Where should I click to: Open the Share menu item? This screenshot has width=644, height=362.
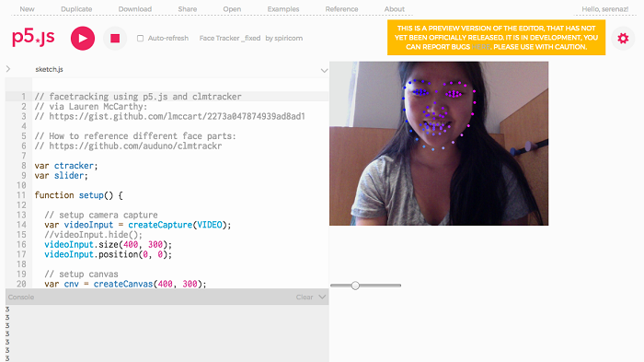(x=188, y=8)
